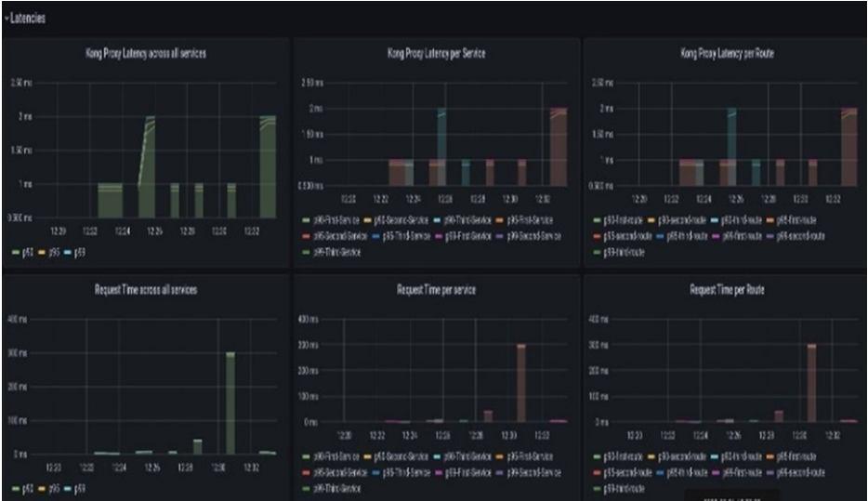Click red second-route legend icon in Kong Proxy Latency per Route
868x501 pixels.
597,237
